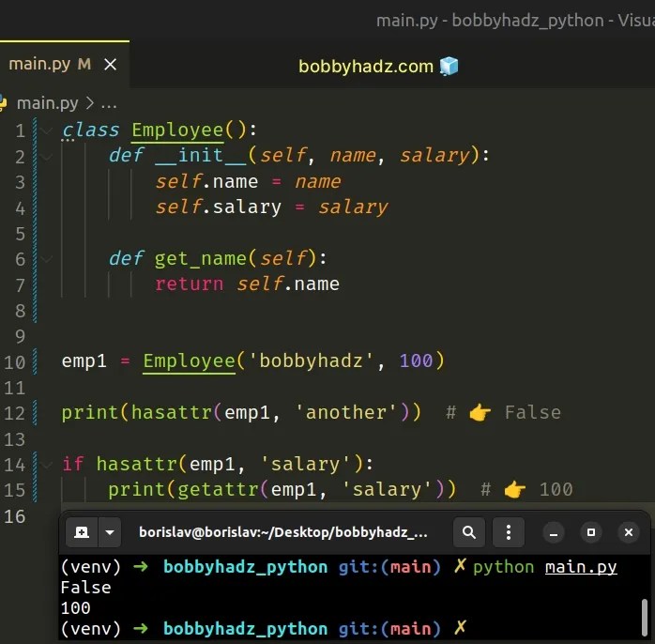Click the get_name method name on line 6
Screen dimensions: 655x644
(201, 259)
